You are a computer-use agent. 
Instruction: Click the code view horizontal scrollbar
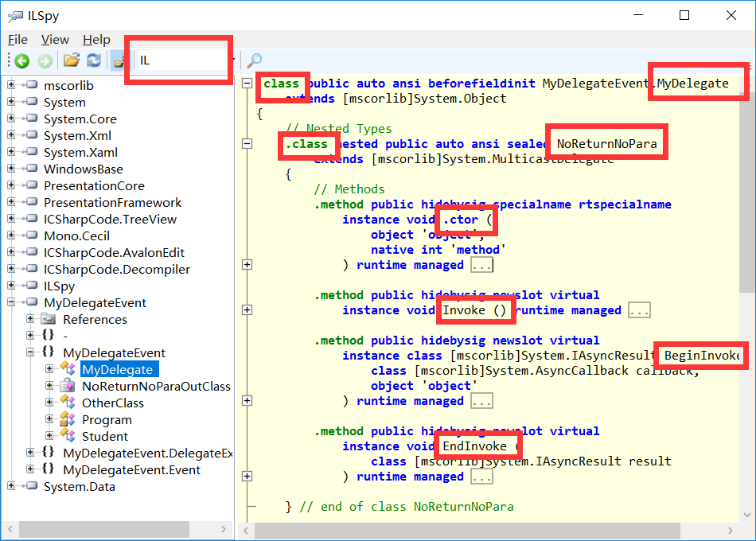coord(467,531)
